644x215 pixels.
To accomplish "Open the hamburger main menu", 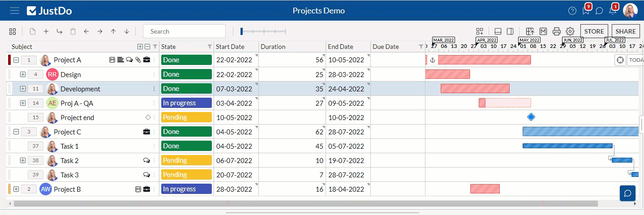I will [x=14, y=11].
